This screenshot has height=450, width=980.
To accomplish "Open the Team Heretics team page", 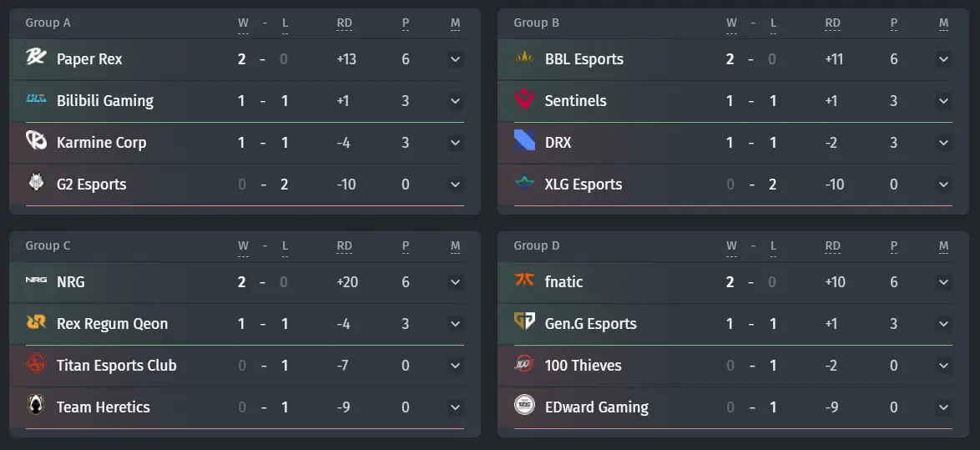I will pos(104,407).
